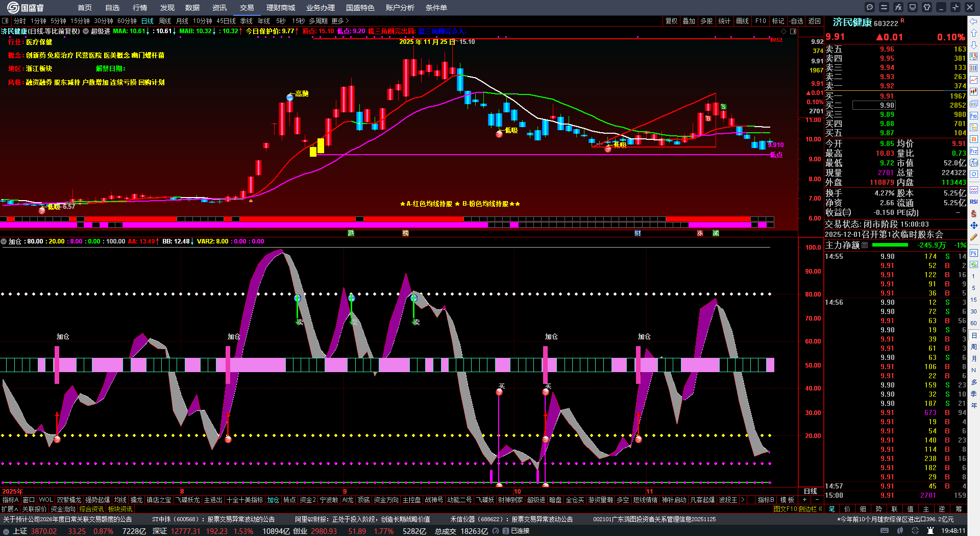Open the red line chart icon in sidebar
Image resolution: width=980 pixels, height=536 pixels.
pos(974,80)
